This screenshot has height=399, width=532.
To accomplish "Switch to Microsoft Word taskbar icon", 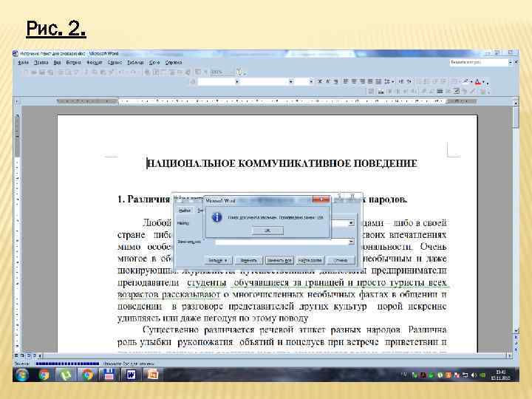I will click(x=131, y=375).
